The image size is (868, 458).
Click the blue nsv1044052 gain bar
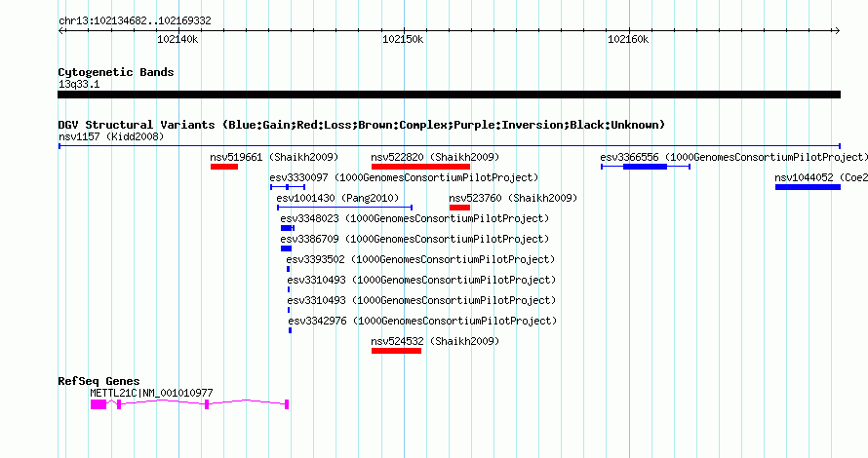click(x=808, y=187)
